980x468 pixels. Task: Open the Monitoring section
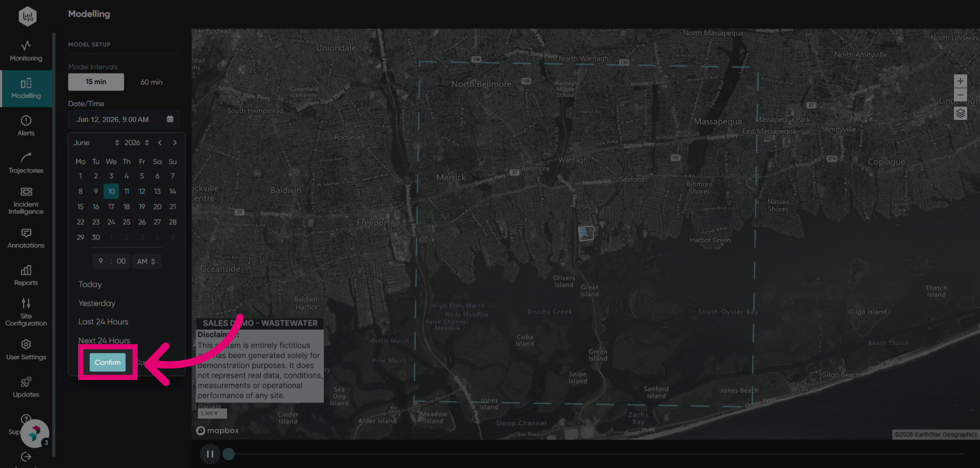(x=26, y=51)
